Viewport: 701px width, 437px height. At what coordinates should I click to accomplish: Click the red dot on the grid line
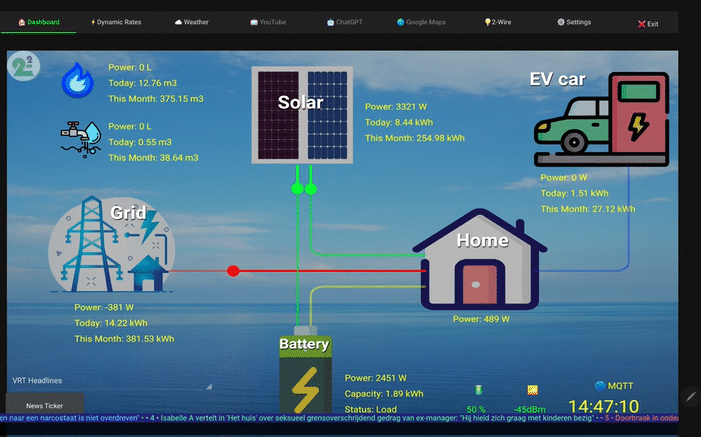click(x=233, y=271)
